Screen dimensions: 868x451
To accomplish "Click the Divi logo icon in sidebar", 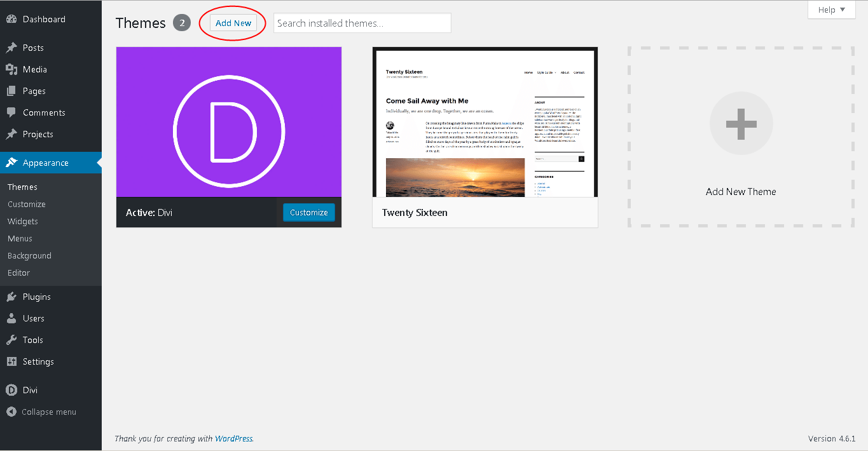I will point(11,390).
